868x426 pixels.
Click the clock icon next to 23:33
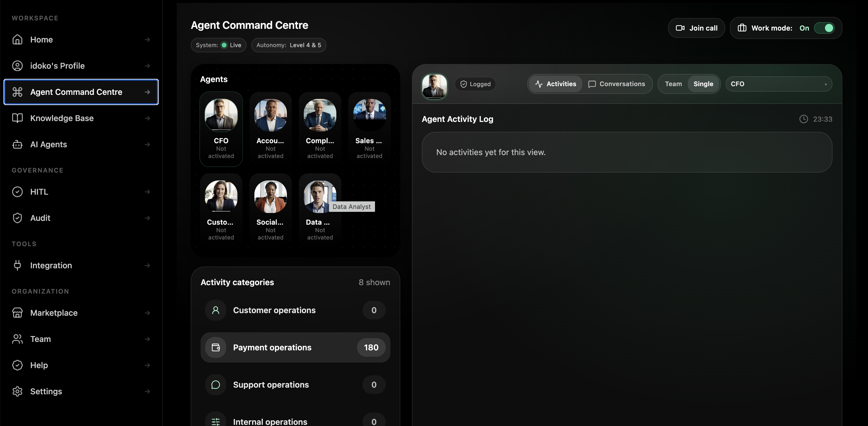(x=804, y=119)
